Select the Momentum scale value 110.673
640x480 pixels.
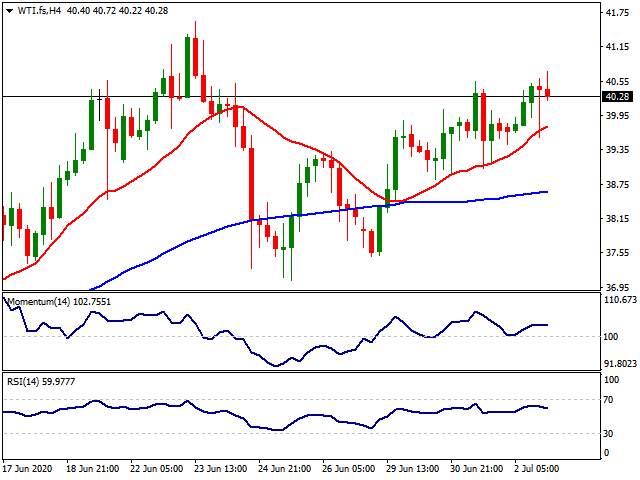[x=620, y=300]
